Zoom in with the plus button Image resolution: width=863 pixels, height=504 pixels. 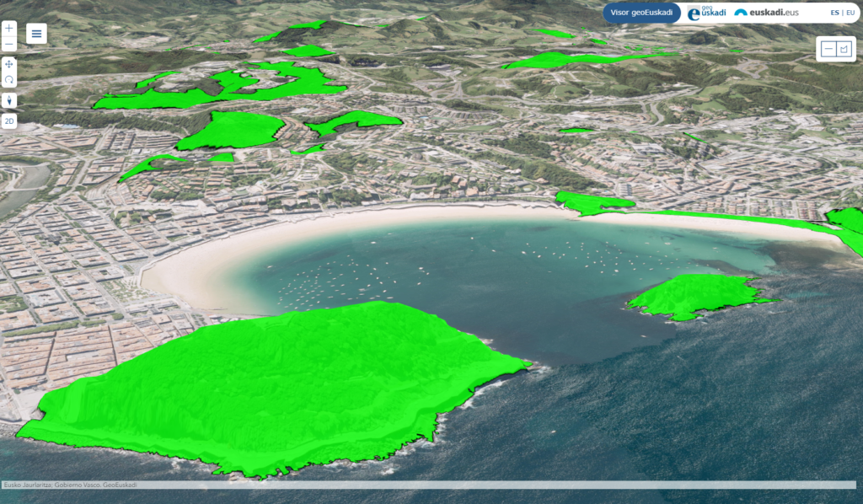8,29
